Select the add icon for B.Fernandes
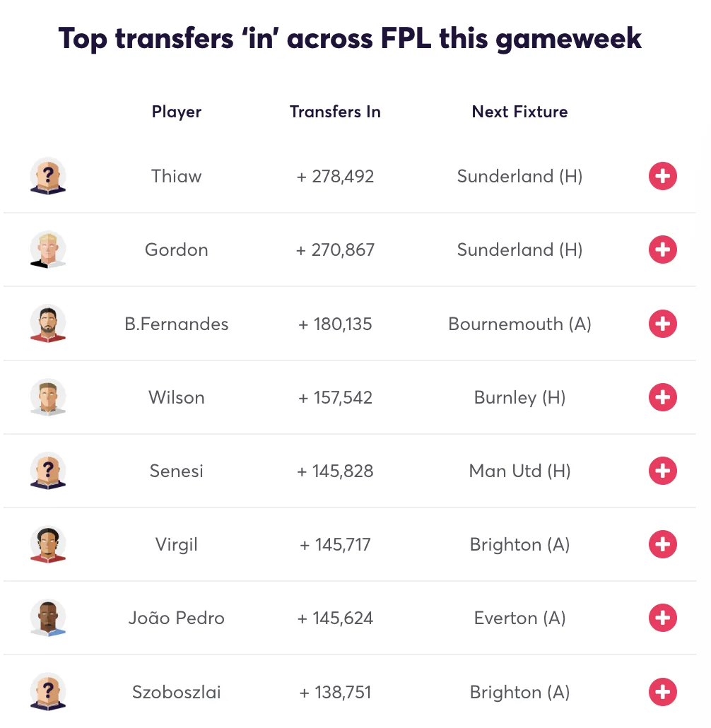Image resolution: width=711 pixels, height=728 pixels. tap(662, 324)
